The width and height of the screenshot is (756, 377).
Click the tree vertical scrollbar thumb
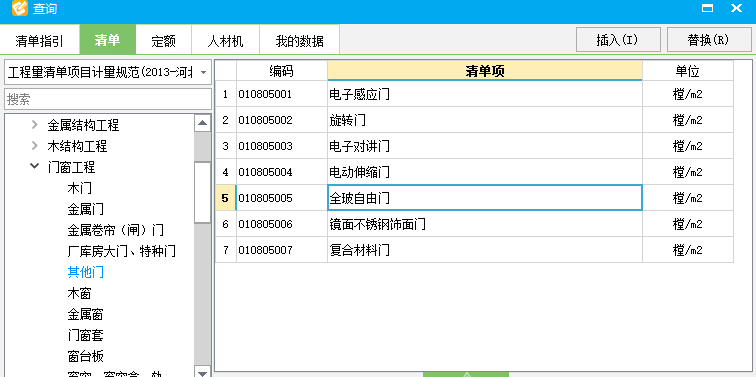(202, 192)
